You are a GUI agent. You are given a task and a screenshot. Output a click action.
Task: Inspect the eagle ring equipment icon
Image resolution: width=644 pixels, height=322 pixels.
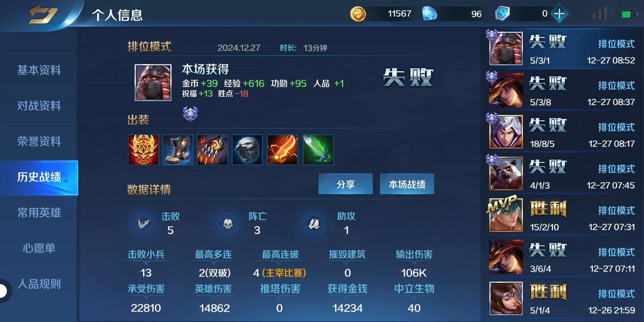point(247,150)
